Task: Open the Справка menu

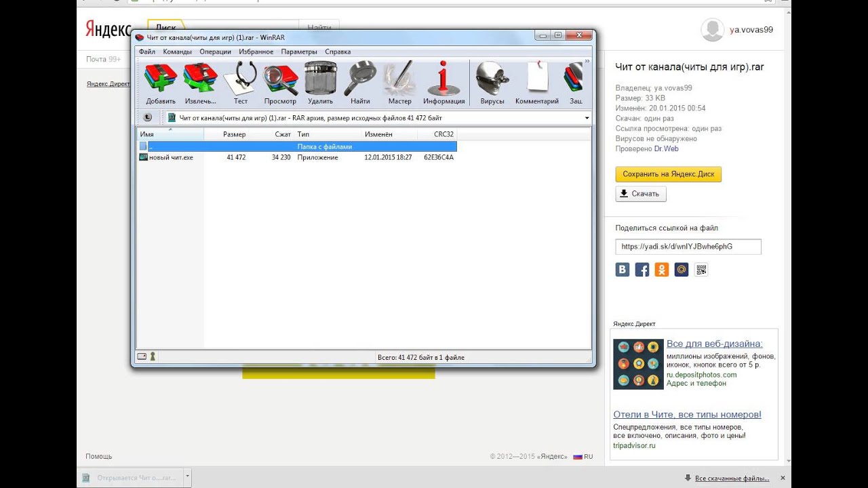Action: pos(338,52)
